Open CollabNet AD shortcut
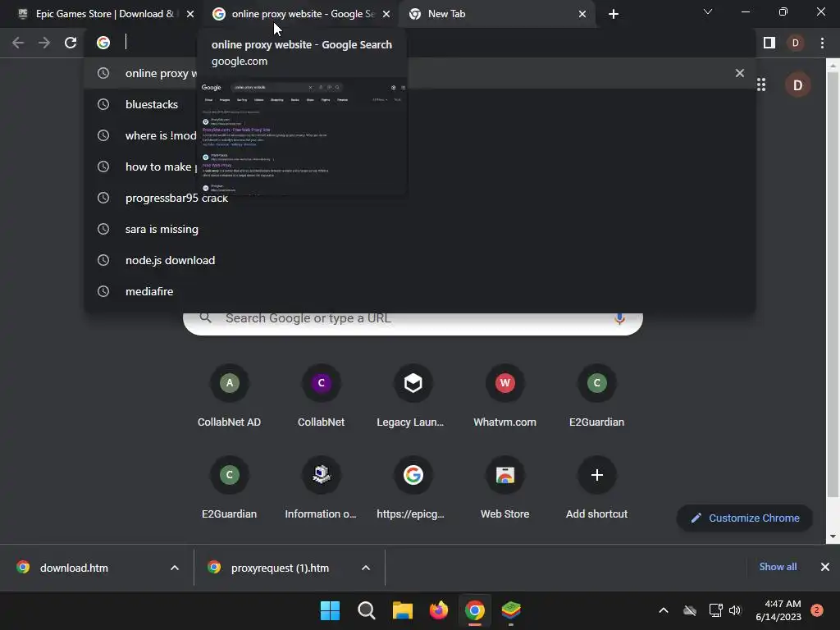 (230, 396)
